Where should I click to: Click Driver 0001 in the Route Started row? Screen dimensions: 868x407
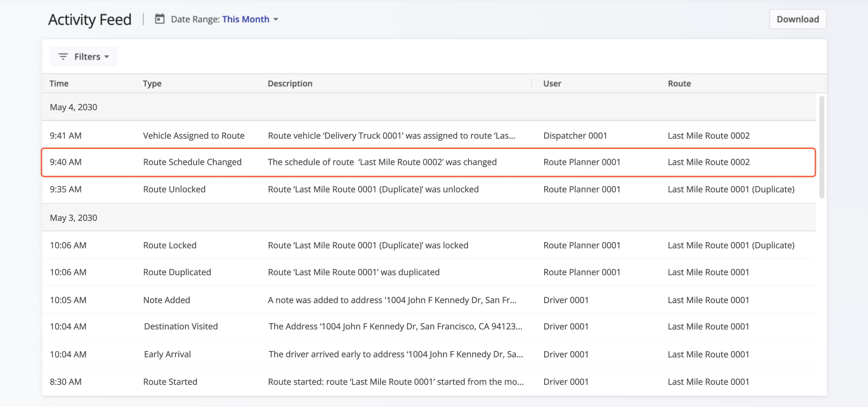click(566, 382)
